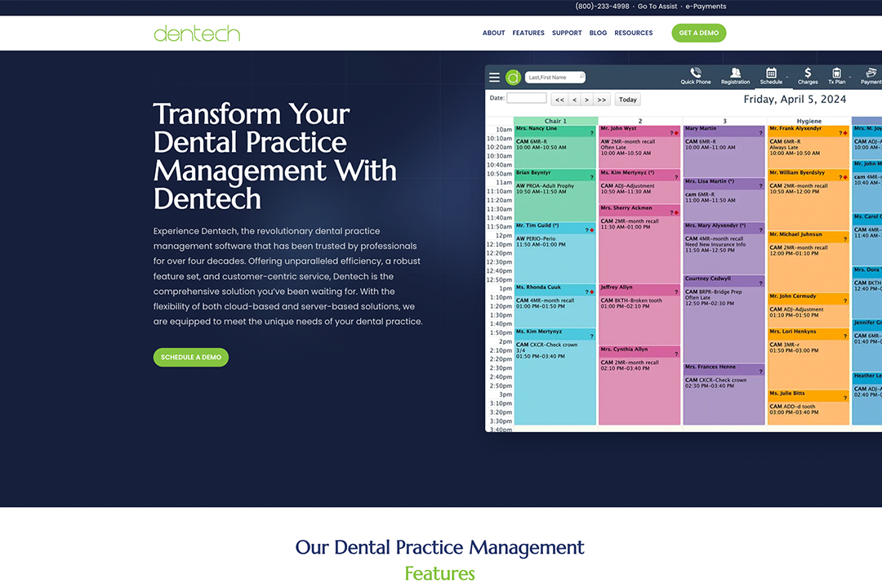Open the Schedule tool
This screenshot has height=588, width=882.
771,76
